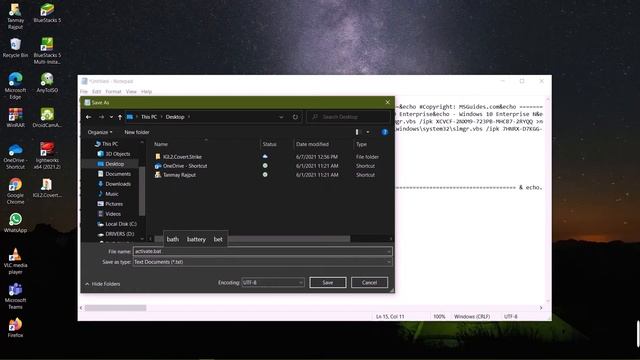This screenshot has height=360, width=640.
Task: Select Videos in navigation tree
Action: [113, 214]
